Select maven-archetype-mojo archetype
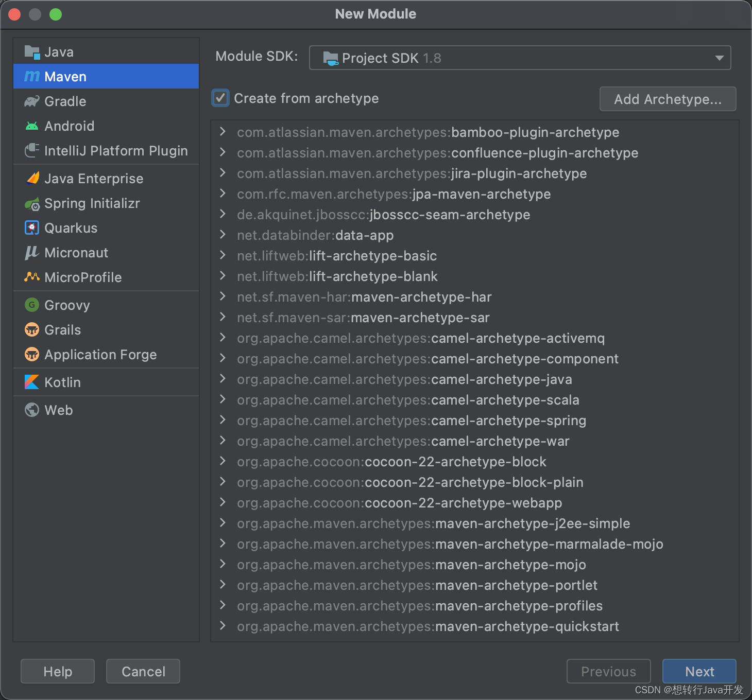 point(475,565)
